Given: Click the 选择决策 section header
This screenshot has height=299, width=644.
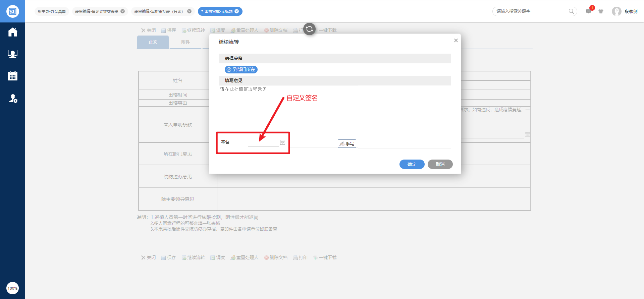Looking at the screenshot, I should point(335,59).
